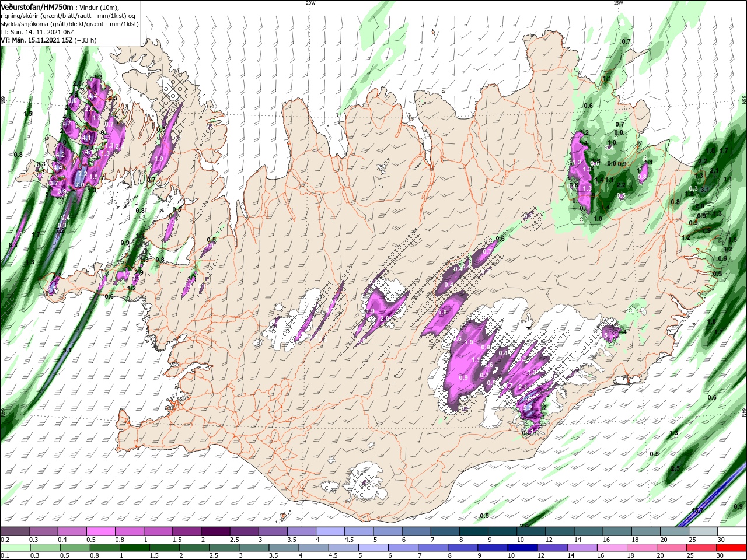Pick the coral red 25 swatch in rain legend

(701, 548)
